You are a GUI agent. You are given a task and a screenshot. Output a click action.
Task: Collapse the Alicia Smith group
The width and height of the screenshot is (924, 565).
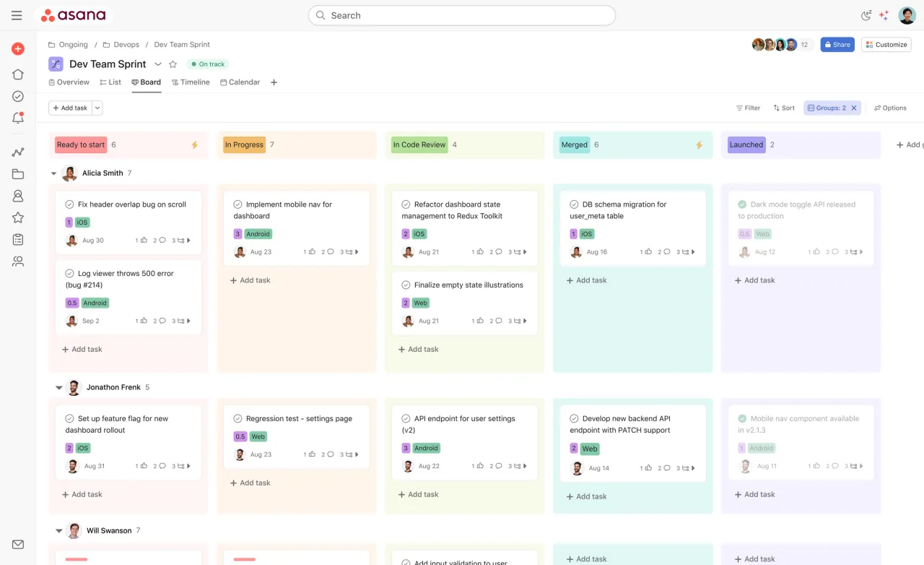point(53,173)
